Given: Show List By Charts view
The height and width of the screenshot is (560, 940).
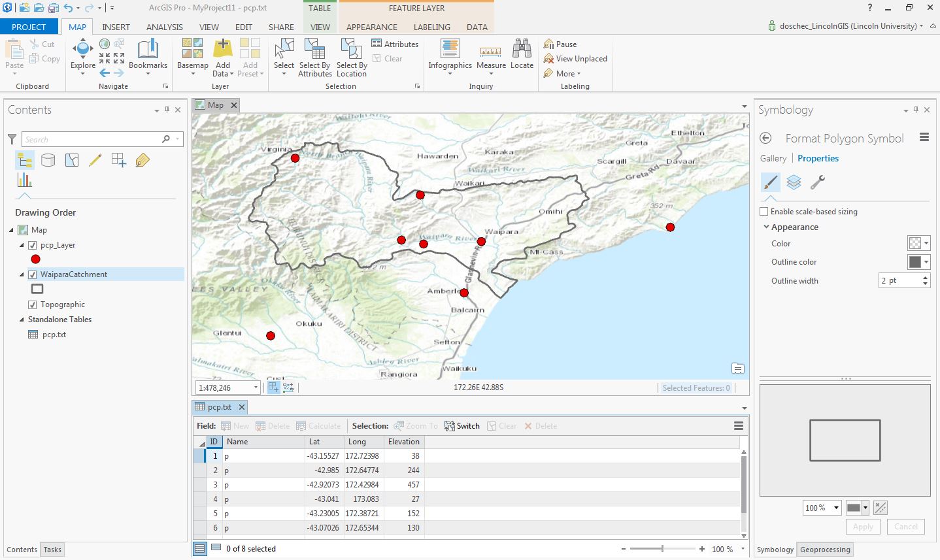Looking at the screenshot, I should pyautogui.click(x=25, y=180).
